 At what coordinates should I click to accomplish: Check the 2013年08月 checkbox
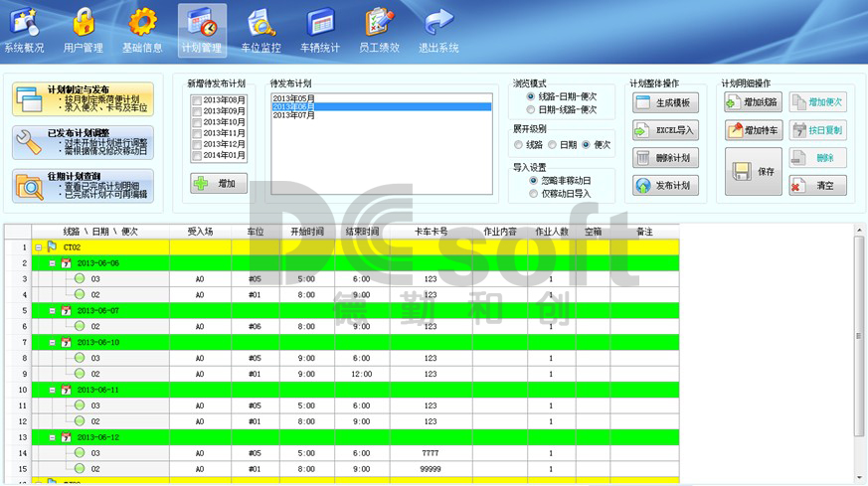(196, 100)
